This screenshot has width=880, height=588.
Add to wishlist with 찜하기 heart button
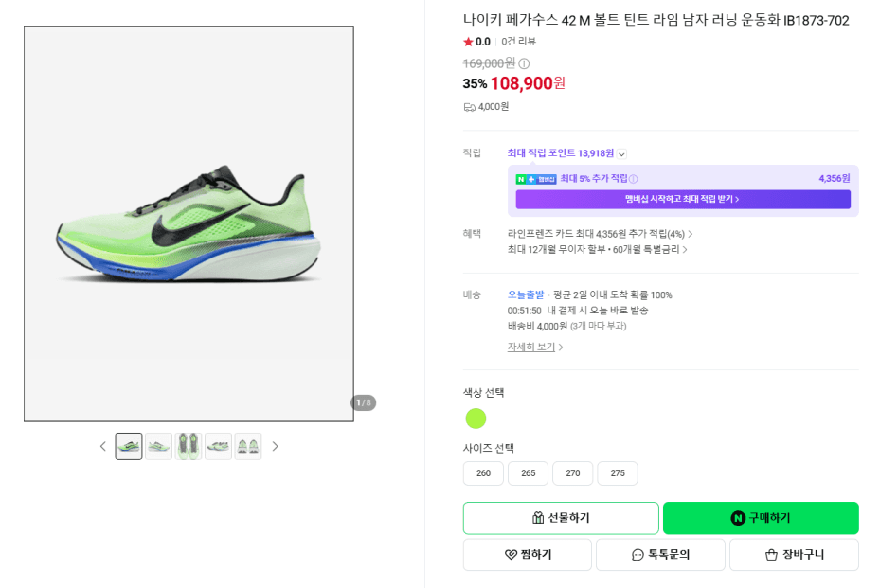point(528,554)
